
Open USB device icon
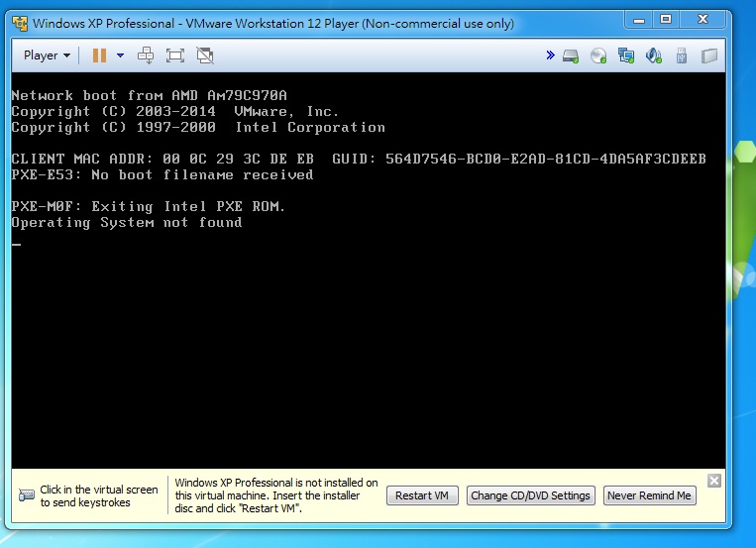[682, 55]
